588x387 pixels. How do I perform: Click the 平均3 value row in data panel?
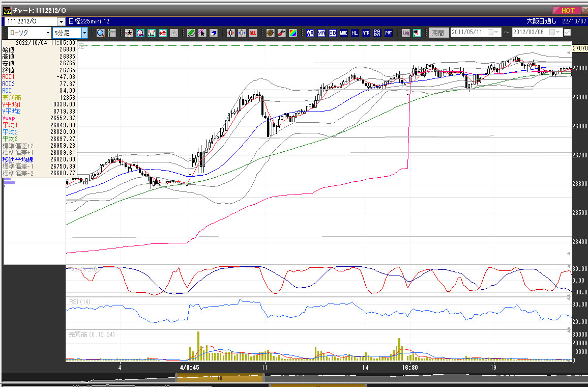pos(39,139)
